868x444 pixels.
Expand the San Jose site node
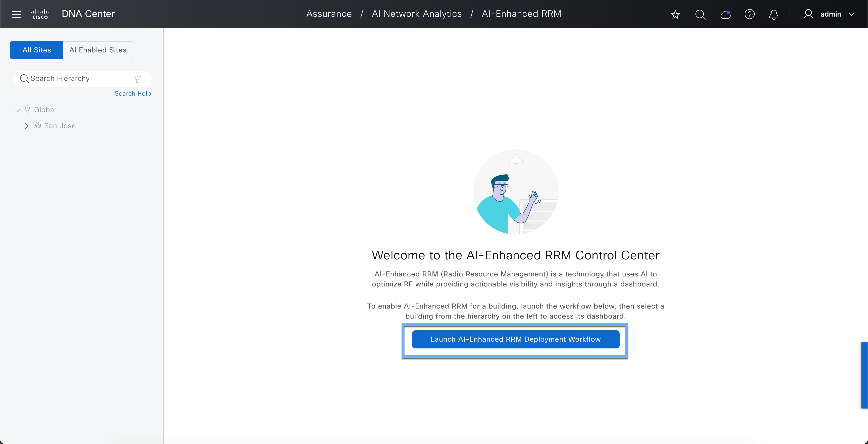coord(26,126)
